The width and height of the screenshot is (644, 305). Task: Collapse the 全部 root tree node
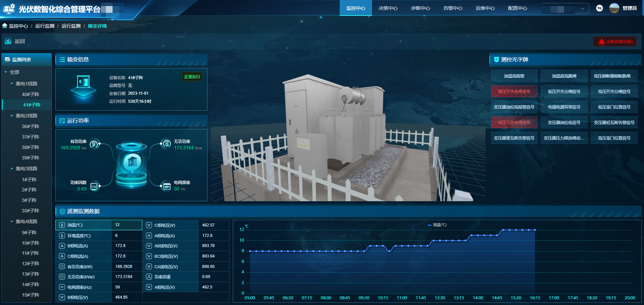(6, 72)
